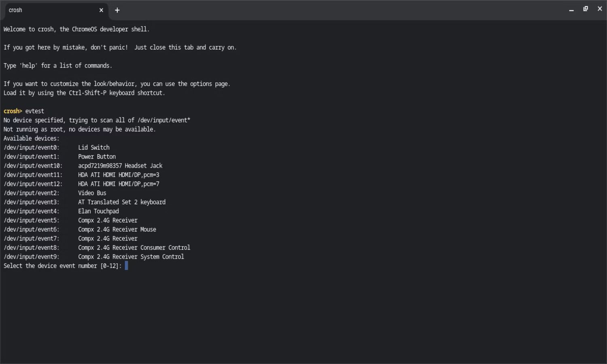Click the Video Bus device entry
Screen dimensions: 607x364
point(92,193)
